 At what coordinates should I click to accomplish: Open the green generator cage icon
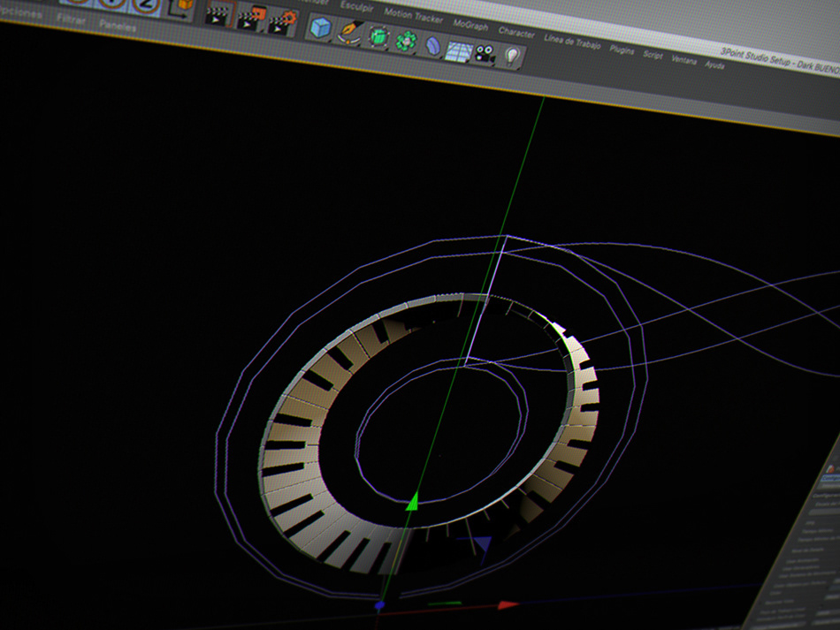coord(378,37)
